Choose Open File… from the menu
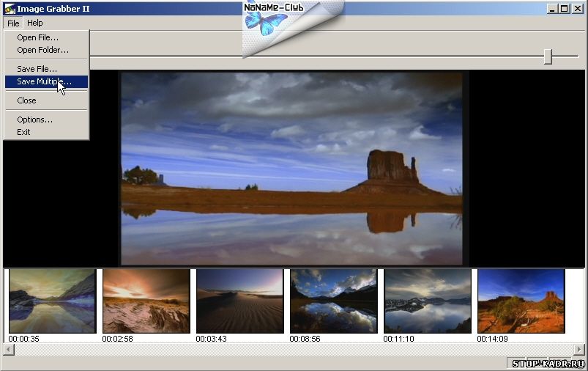Viewport: 588px width, 371px height. coord(47,37)
